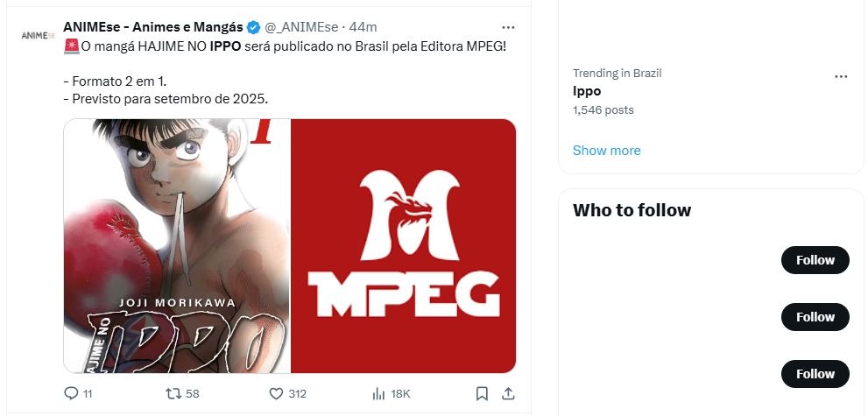Bookmark the Hajime no Ippo tweet
The height and width of the screenshot is (416, 868).
pyautogui.click(x=482, y=393)
